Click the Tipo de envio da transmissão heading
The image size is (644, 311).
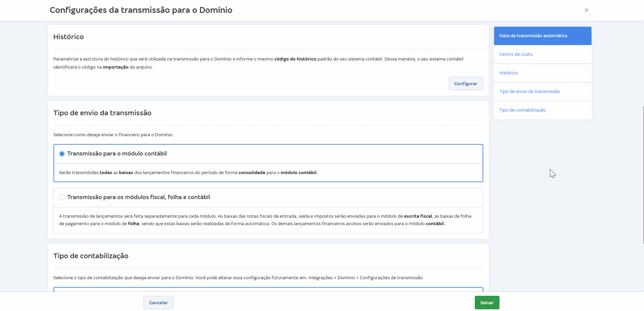pos(102,113)
